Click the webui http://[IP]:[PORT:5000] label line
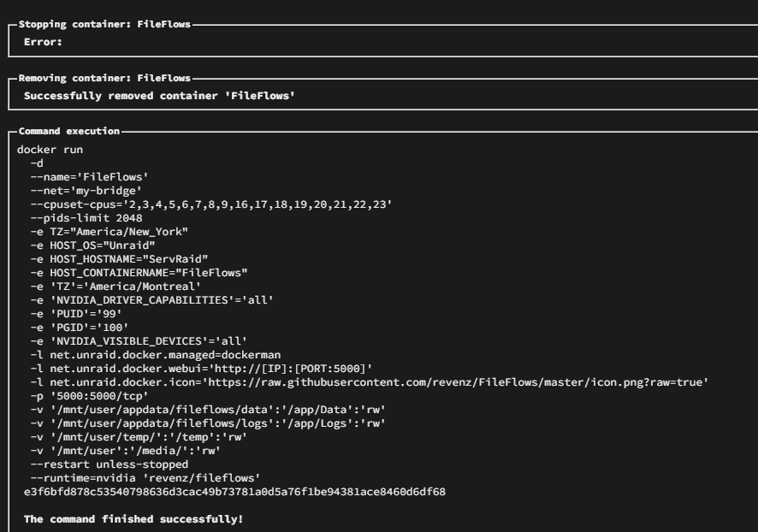This screenshot has height=532, width=758. (202, 368)
